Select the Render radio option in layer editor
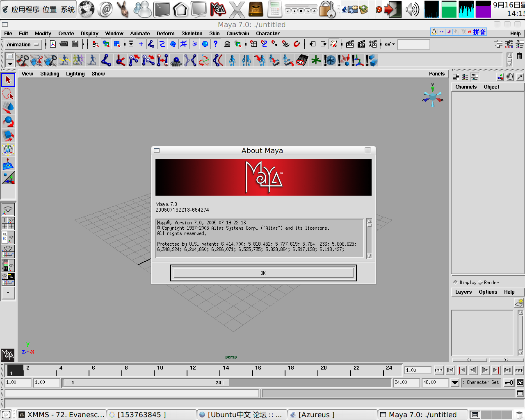 [488, 283]
